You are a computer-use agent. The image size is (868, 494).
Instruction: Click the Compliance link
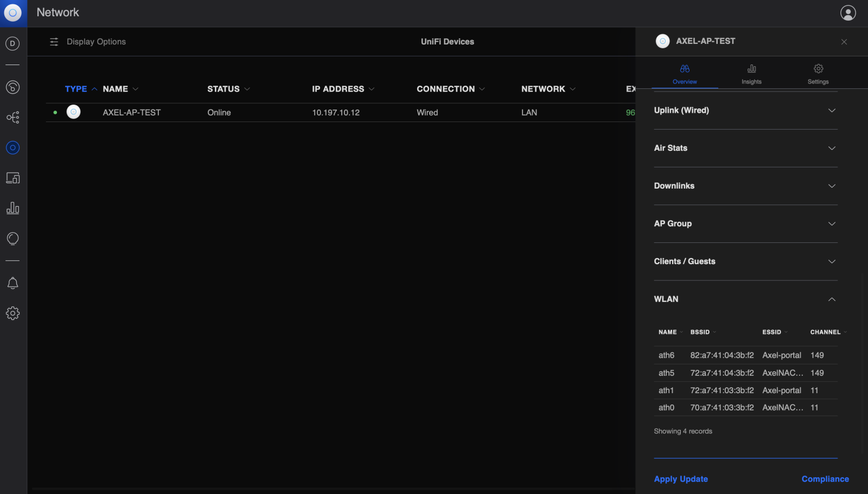pos(825,479)
